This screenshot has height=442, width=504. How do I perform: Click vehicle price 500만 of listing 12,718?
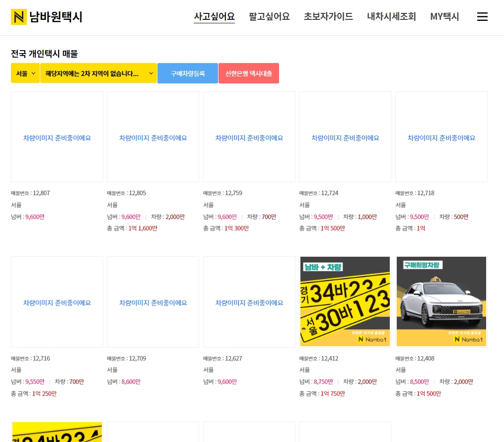pos(461,217)
